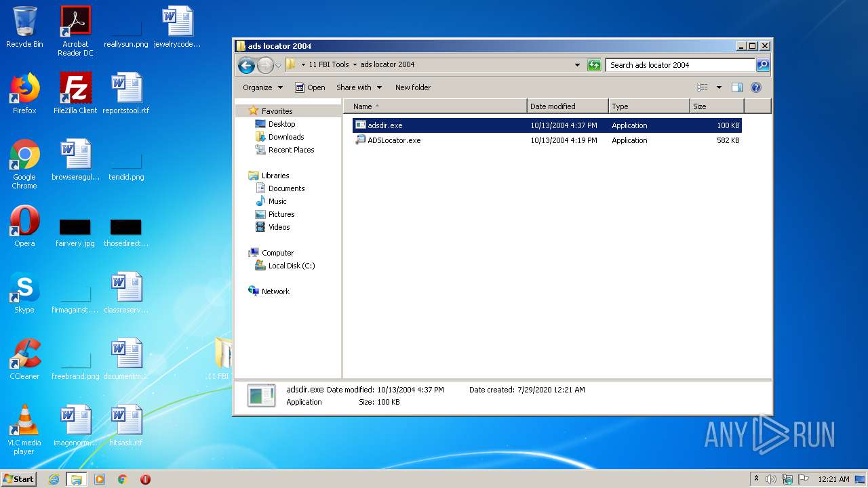Screen dimensions: 868x488
Task: Select fairvery.jpg desktop file
Action: pyautogui.click(x=75, y=233)
